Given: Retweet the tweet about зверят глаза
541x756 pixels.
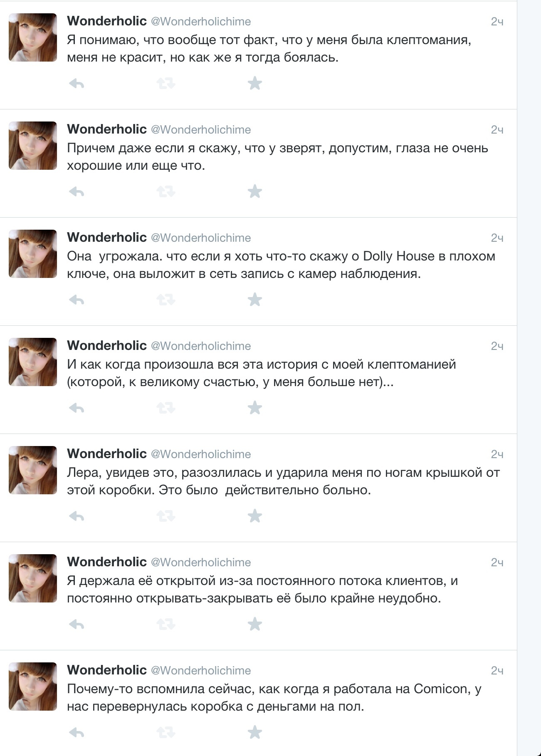Looking at the screenshot, I should click(166, 192).
